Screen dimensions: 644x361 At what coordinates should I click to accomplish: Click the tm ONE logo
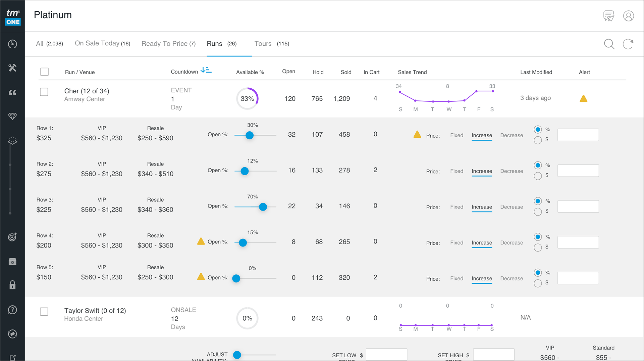[x=13, y=17]
